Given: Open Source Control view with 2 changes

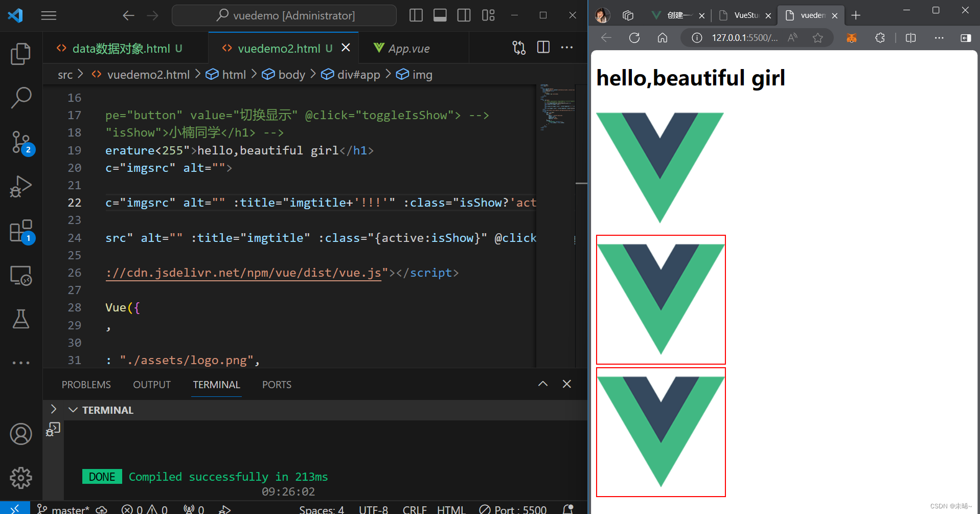Looking at the screenshot, I should click(x=21, y=142).
